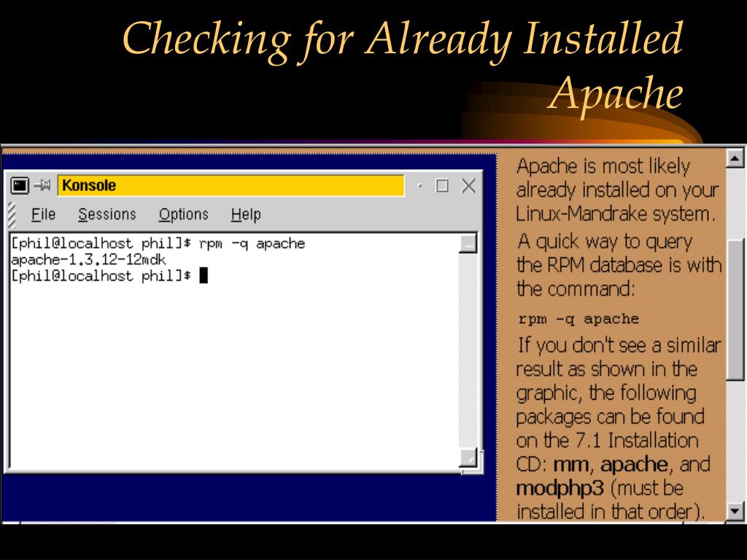
Task: Maximize the Konsole window
Action: [x=442, y=186]
